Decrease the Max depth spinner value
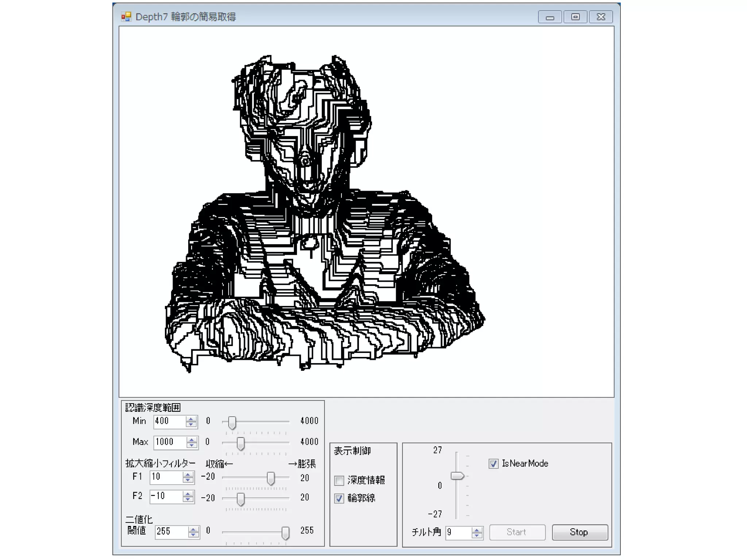 point(191,445)
